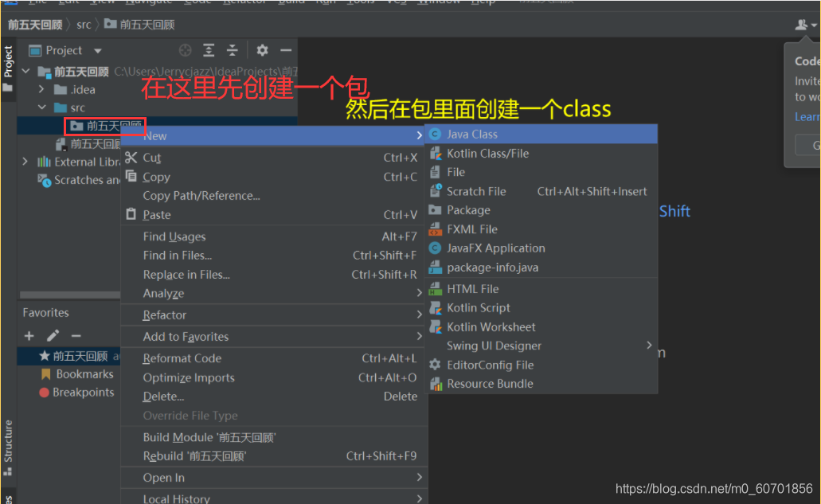Click the Expand All icon in Project toolbar
The height and width of the screenshot is (504, 821).
209,50
